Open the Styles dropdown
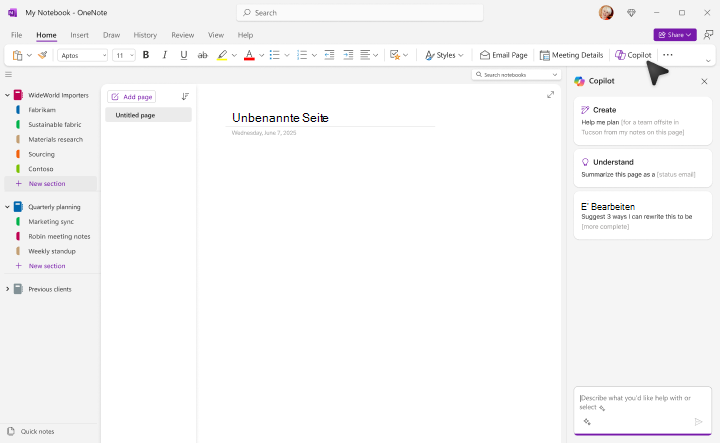Screen dimensions: 720x443 tap(444, 55)
